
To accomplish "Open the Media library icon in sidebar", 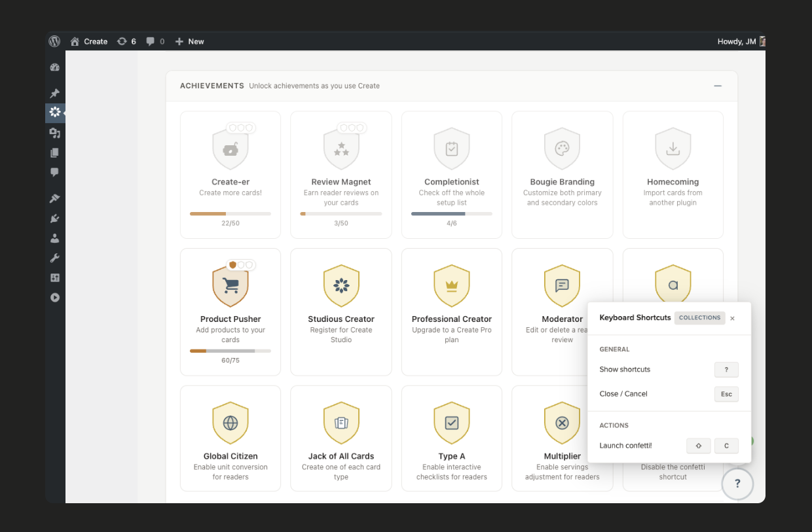I will pos(55,133).
